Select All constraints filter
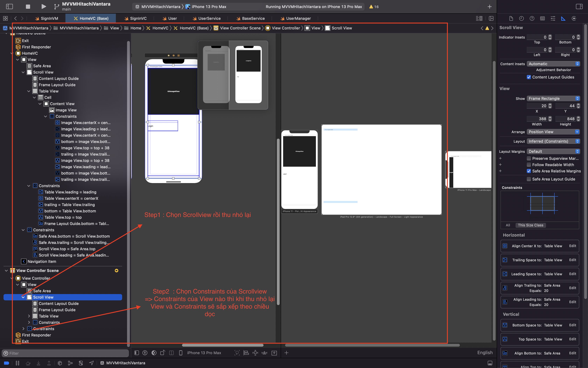This screenshot has width=588, height=368. coord(508,225)
